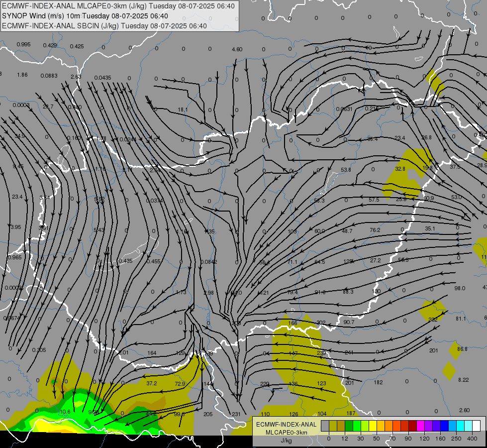Click the legend tick label '50'
This screenshot has height=448, width=487.
click(377, 439)
